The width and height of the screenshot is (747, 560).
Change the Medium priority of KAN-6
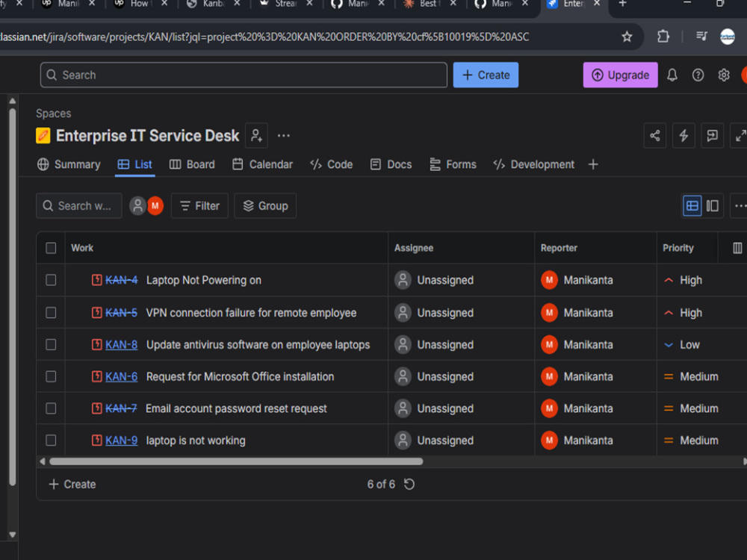pos(691,376)
